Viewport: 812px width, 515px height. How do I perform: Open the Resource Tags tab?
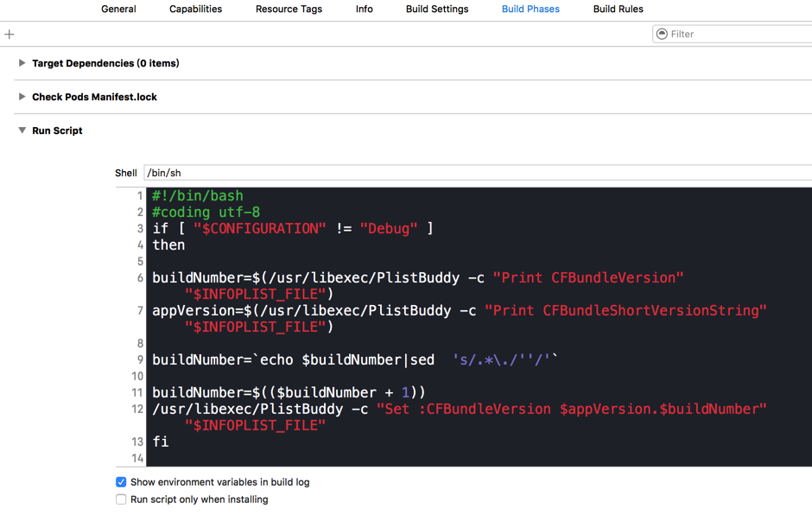289,9
